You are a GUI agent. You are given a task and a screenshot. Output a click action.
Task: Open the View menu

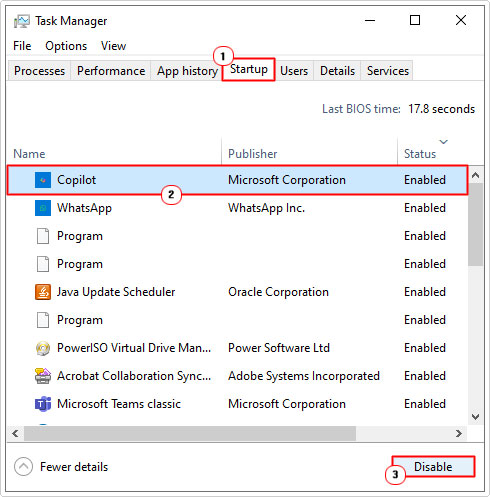point(113,46)
